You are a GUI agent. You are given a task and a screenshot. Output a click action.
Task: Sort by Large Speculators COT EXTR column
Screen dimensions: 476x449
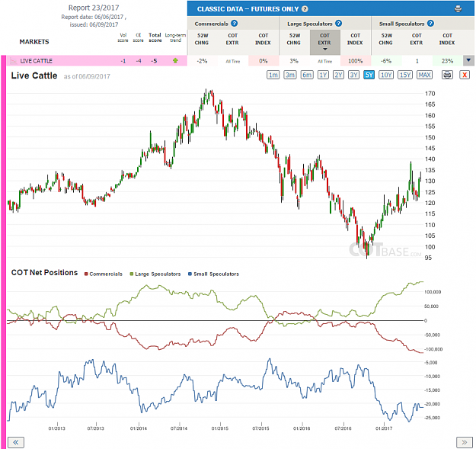click(x=324, y=42)
